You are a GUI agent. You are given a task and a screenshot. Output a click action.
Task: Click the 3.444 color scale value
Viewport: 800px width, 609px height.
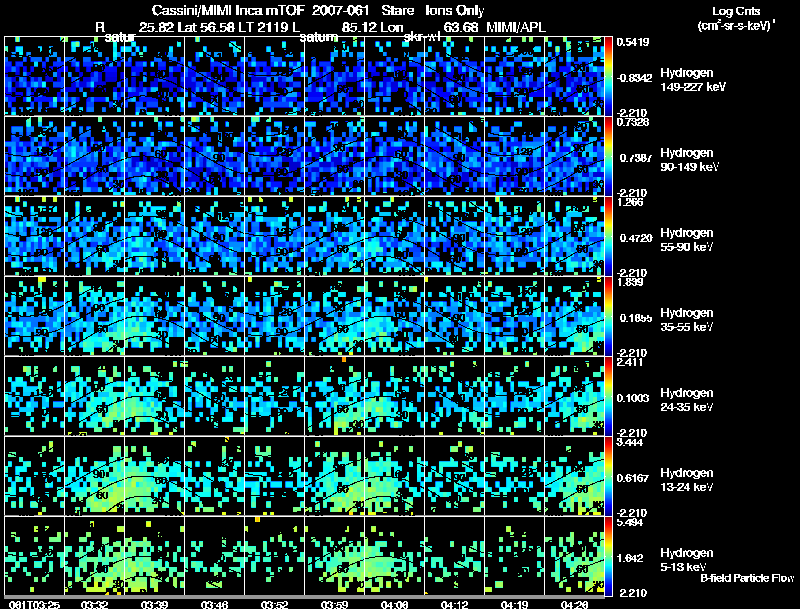point(629,442)
